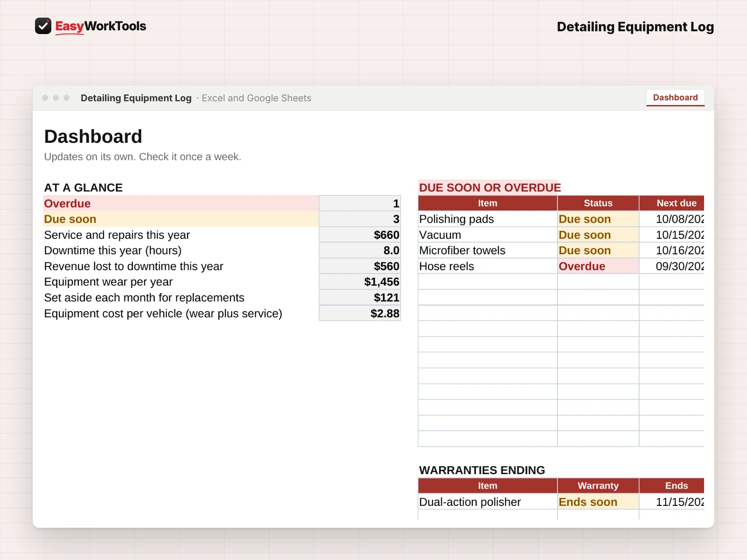Click the 11/15 warranty end date
747x560 pixels.
(672, 502)
